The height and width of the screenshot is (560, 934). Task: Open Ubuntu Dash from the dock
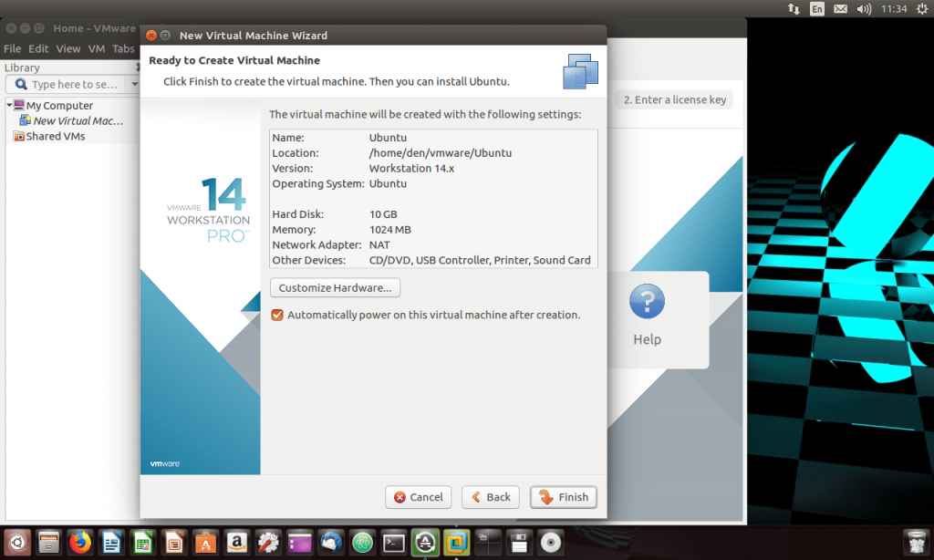[17, 543]
